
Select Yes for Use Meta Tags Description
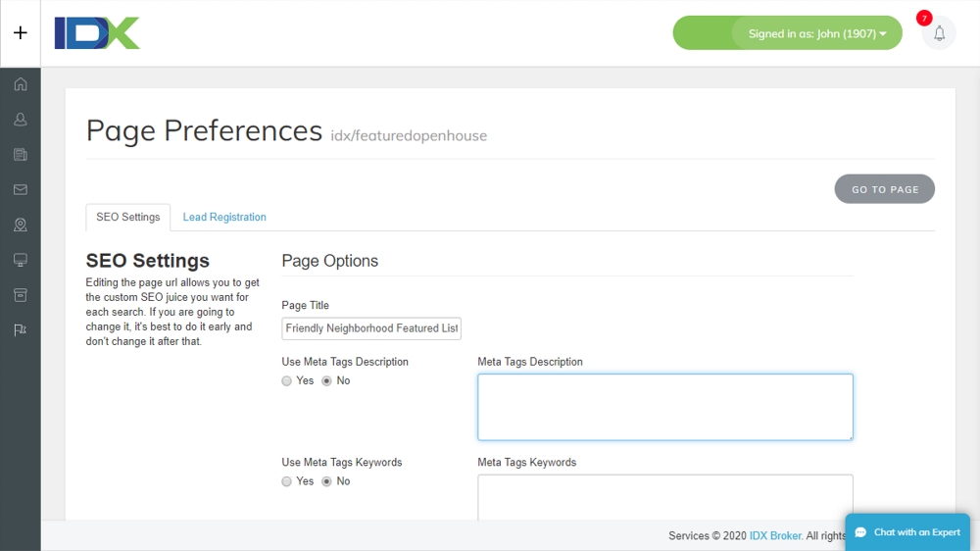point(287,381)
